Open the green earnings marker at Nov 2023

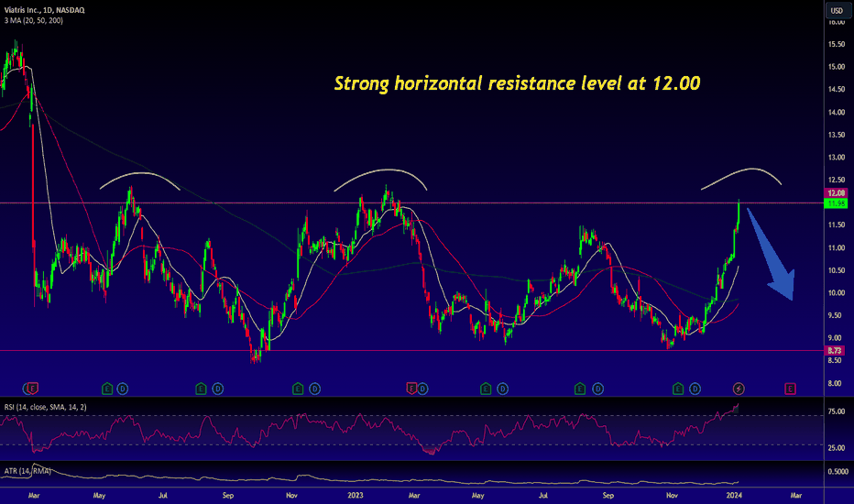click(678, 389)
